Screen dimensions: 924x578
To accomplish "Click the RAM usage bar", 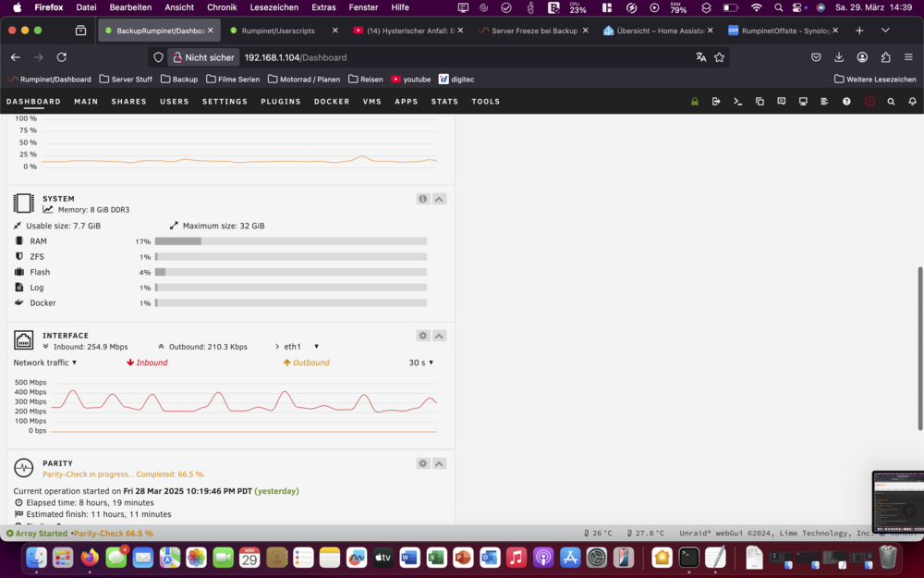I will pyautogui.click(x=291, y=241).
